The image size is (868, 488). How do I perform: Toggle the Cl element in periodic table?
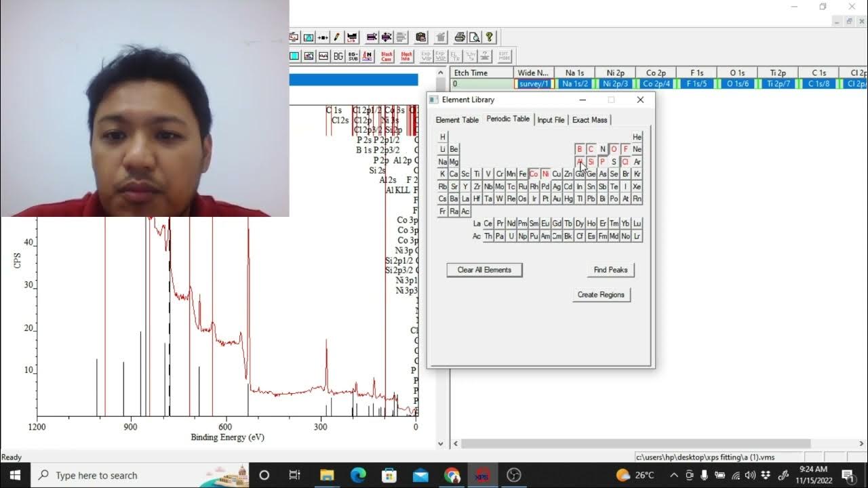(625, 162)
